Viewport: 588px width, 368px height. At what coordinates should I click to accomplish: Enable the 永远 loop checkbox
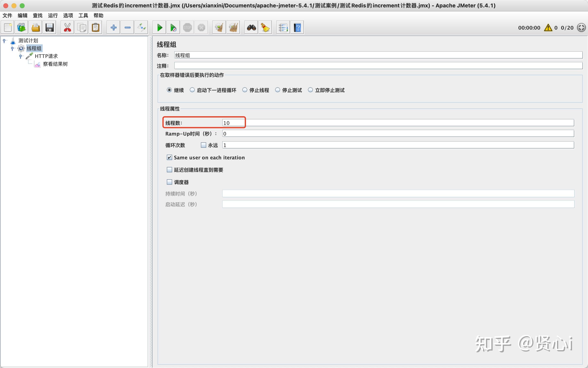pyautogui.click(x=203, y=145)
